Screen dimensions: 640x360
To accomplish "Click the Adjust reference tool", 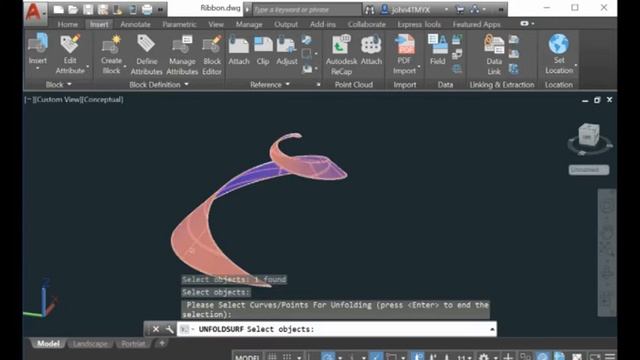I will pos(287,50).
